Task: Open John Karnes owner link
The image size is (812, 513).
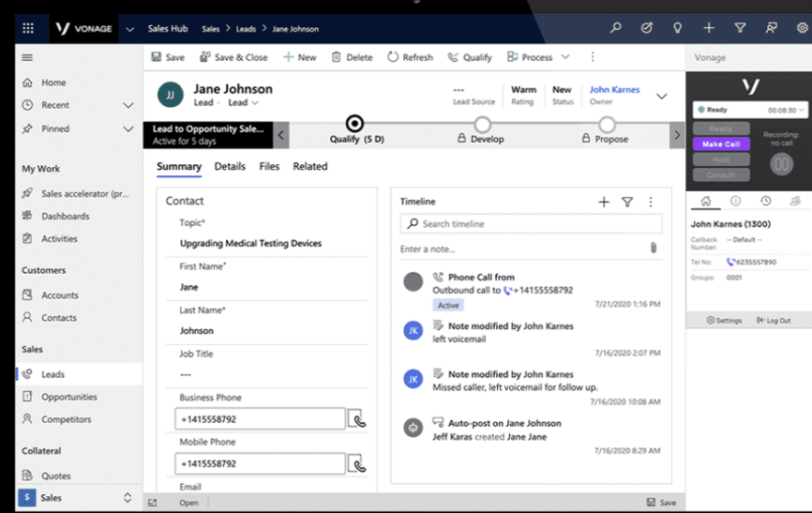Action: point(614,90)
